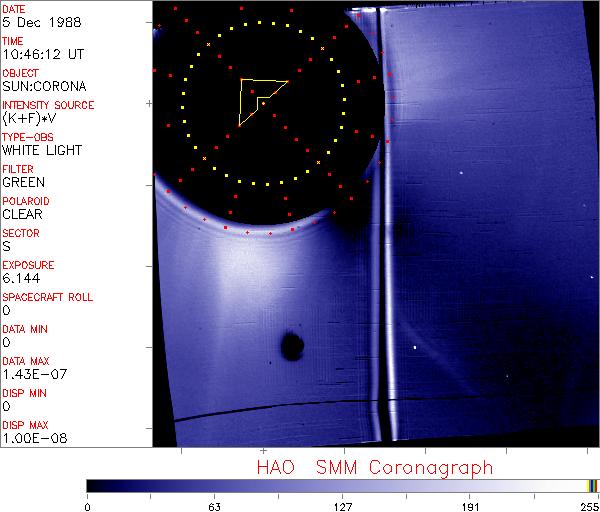600x512 pixels.
Task: Click the 63 tick label under color bar
Action: click(x=214, y=505)
